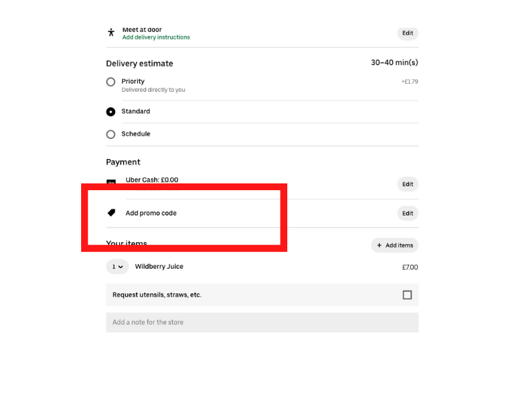Viewport: 532px width, 399px height.
Task: Click Edit next to Add promo code
Action: coord(408,213)
